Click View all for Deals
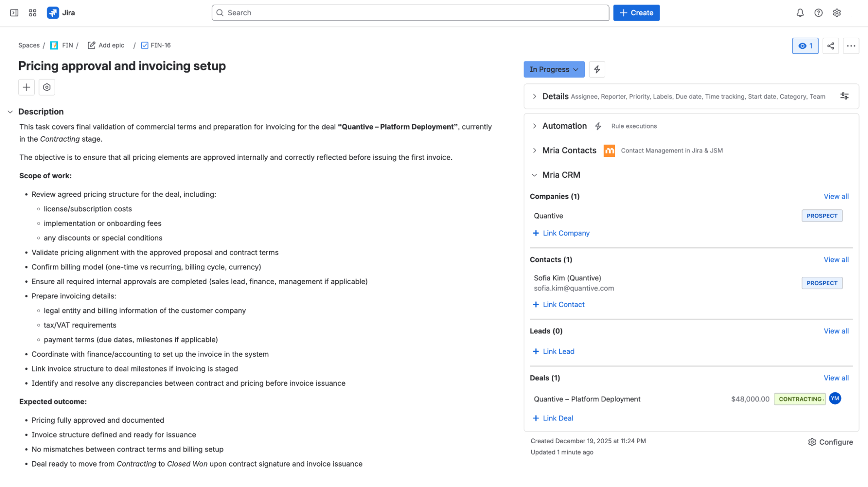Viewport: 868px width, 487px height. tap(836, 378)
